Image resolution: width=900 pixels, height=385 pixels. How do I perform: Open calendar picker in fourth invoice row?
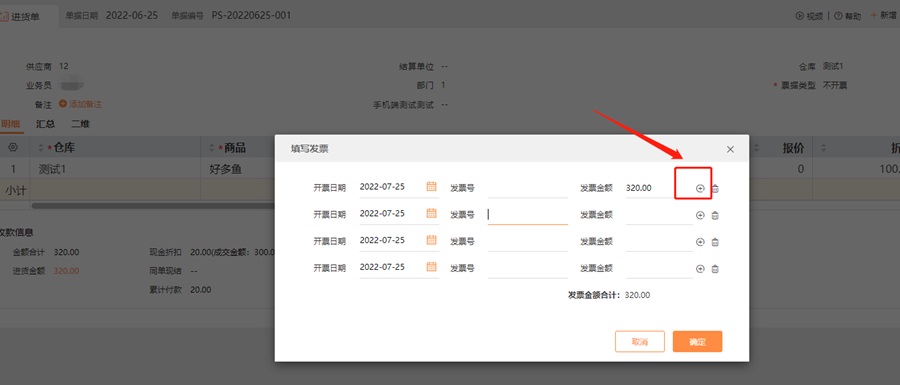(x=432, y=266)
